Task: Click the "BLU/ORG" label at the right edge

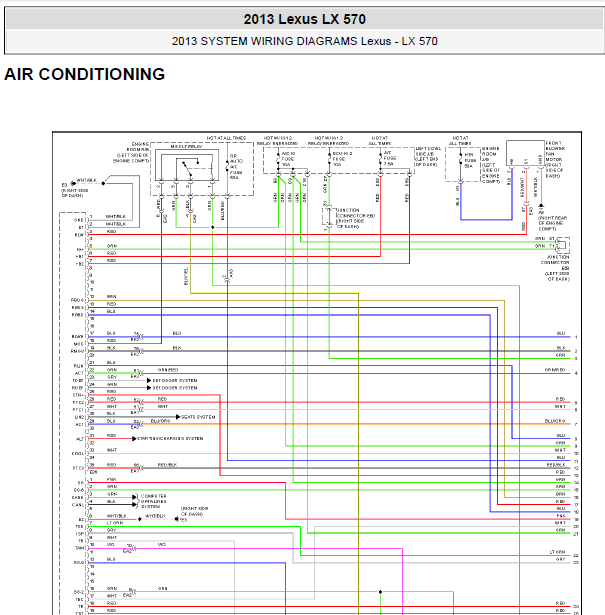Action: coord(555,421)
